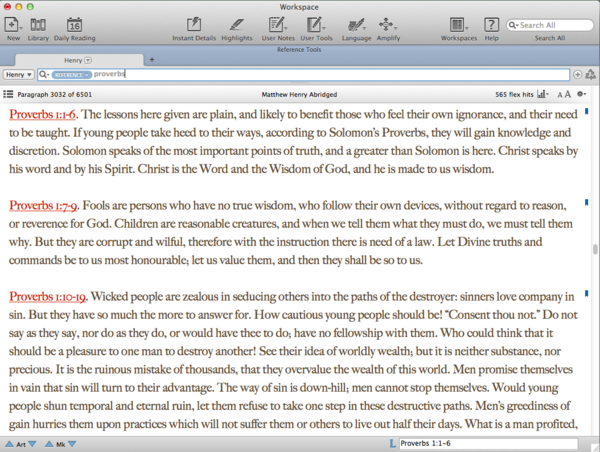Image resolution: width=600 pixels, height=452 pixels.
Task: Click blue hit marker beside Proverbs 1:10-19 paragraph
Action: tap(586, 293)
